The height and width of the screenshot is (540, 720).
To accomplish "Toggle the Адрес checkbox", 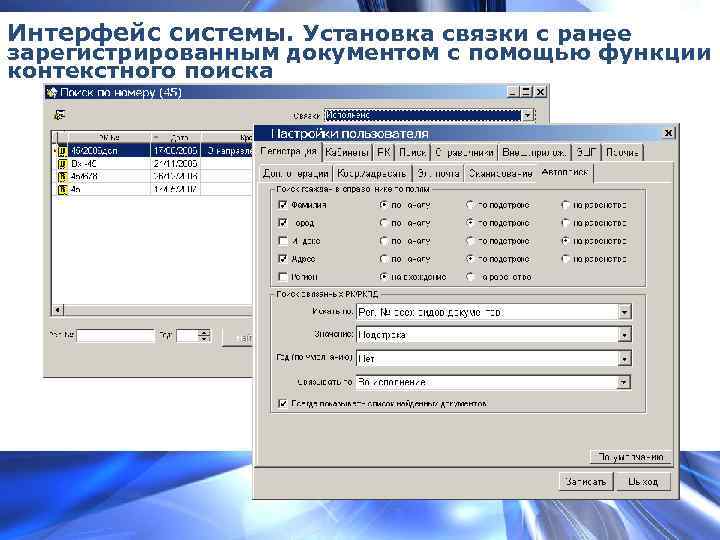I will click(283, 259).
